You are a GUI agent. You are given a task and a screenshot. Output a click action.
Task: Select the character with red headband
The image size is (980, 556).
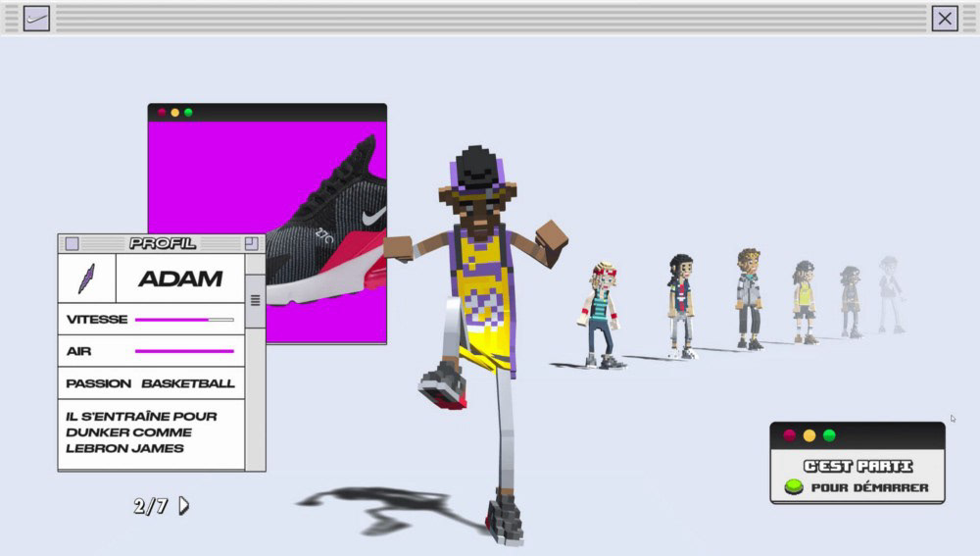[x=600, y=315]
